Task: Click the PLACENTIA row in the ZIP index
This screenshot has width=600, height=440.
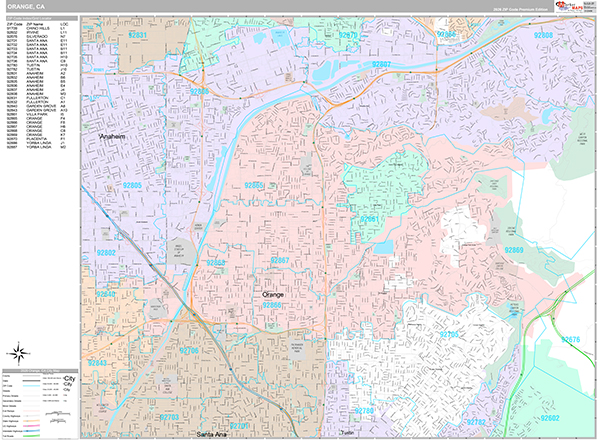Action: [37, 139]
